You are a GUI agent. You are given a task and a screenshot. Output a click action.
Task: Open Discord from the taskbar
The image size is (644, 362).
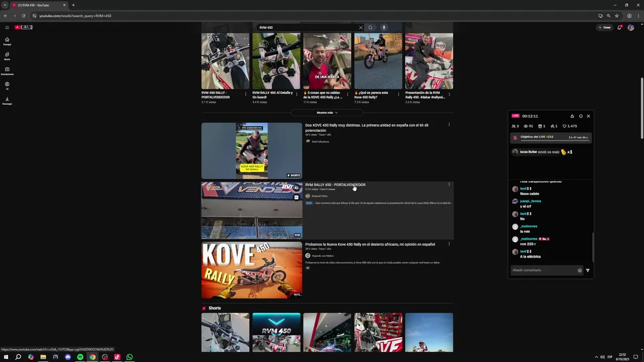(x=68, y=357)
